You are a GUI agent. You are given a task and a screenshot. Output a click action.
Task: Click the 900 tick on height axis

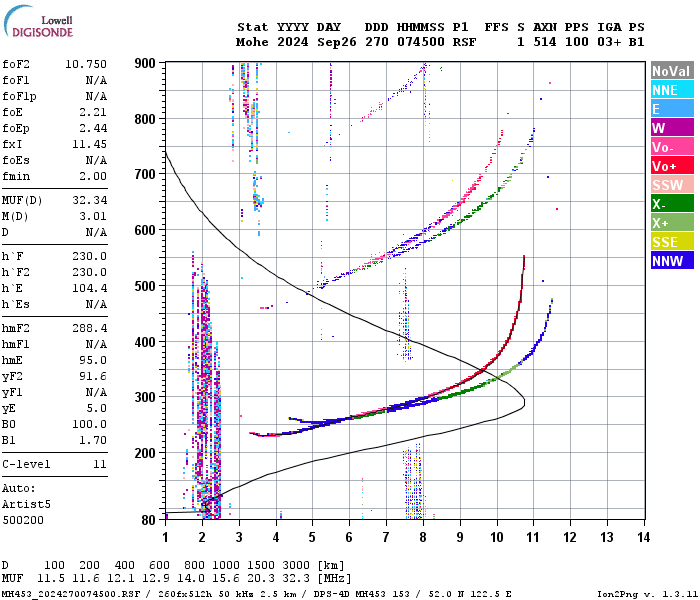pos(145,63)
